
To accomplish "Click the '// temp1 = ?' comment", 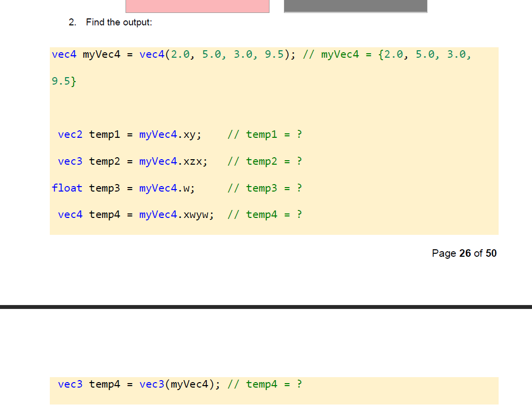I will click(265, 134).
